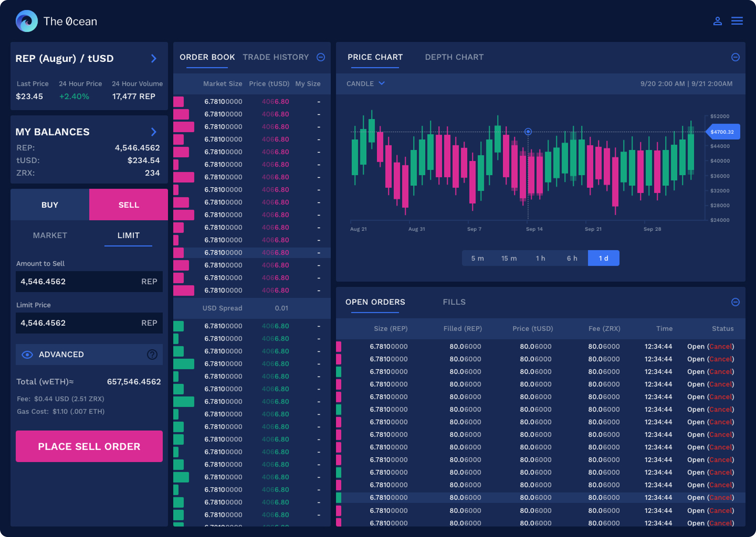
Task: Switch to the BUY side
Action: pyautogui.click(x=50, y=205)
